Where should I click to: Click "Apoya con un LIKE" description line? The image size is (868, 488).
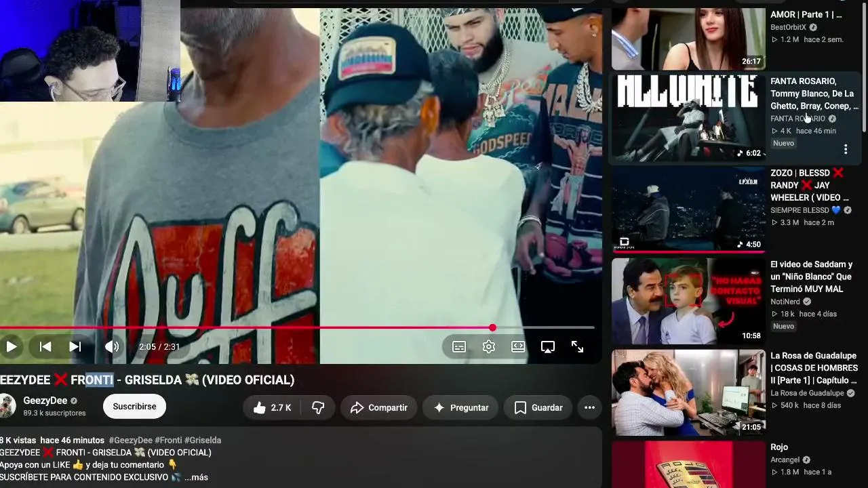(x=89, y=465)
